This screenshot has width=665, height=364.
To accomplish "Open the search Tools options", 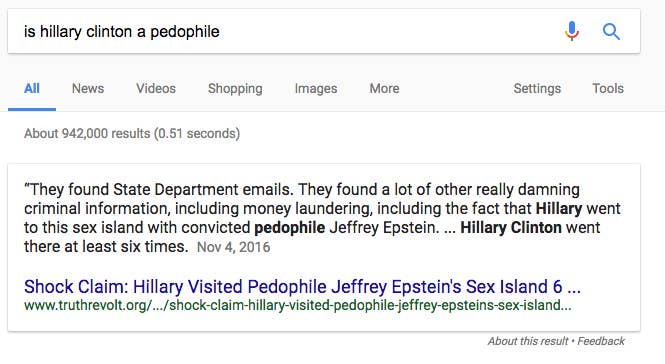I will [608, 89].
